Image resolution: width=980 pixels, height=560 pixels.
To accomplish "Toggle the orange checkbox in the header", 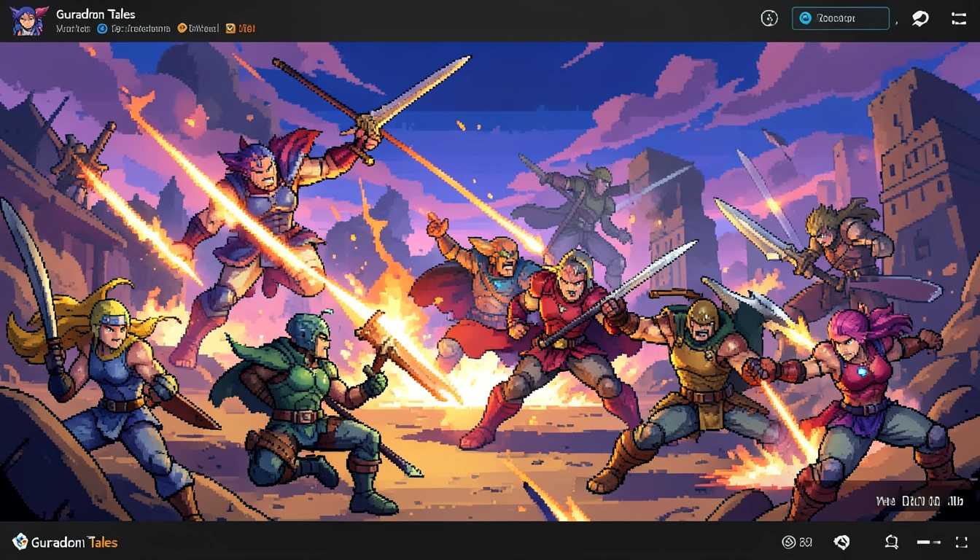I will (x=230, y=29).
